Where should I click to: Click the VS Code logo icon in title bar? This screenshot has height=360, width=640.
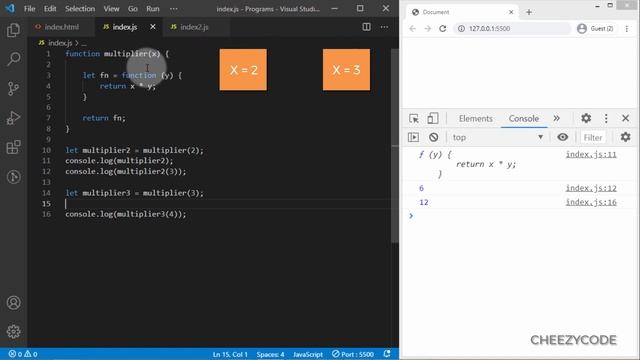click(10, 8)
